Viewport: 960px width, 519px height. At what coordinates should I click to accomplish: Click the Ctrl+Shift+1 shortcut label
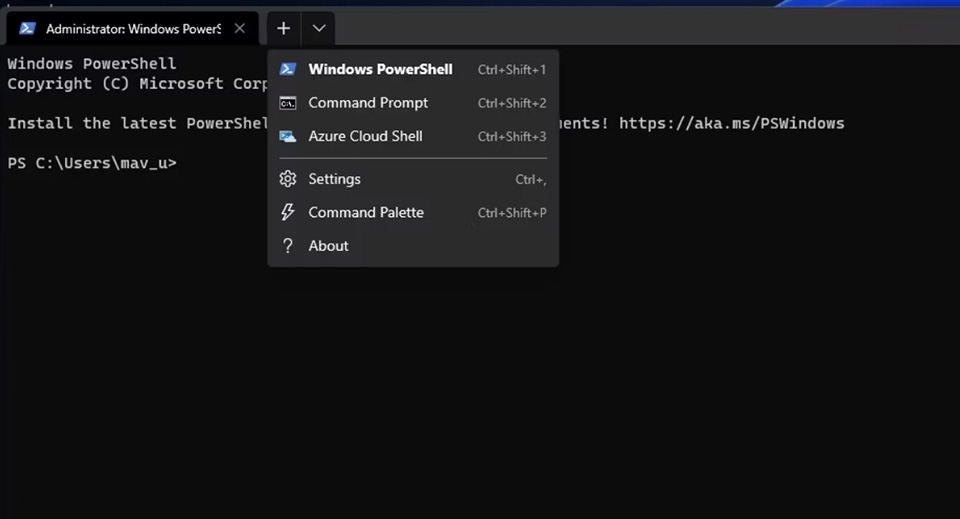[512, 70]
